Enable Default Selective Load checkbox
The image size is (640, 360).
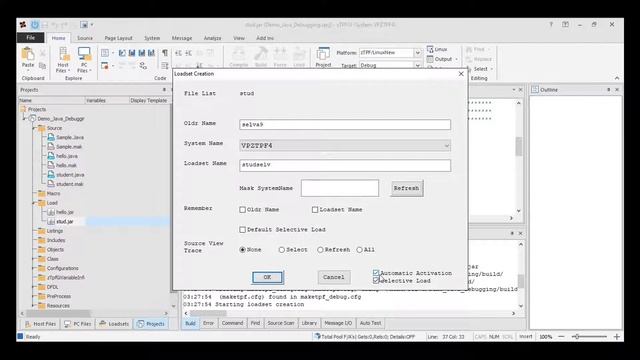point(242,229)
